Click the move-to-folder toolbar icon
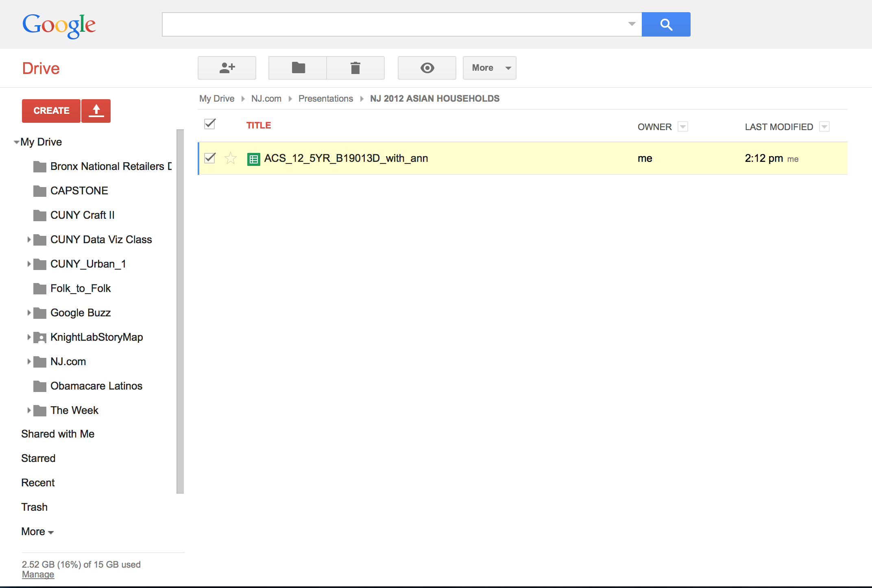 click(x=298, y=68)
